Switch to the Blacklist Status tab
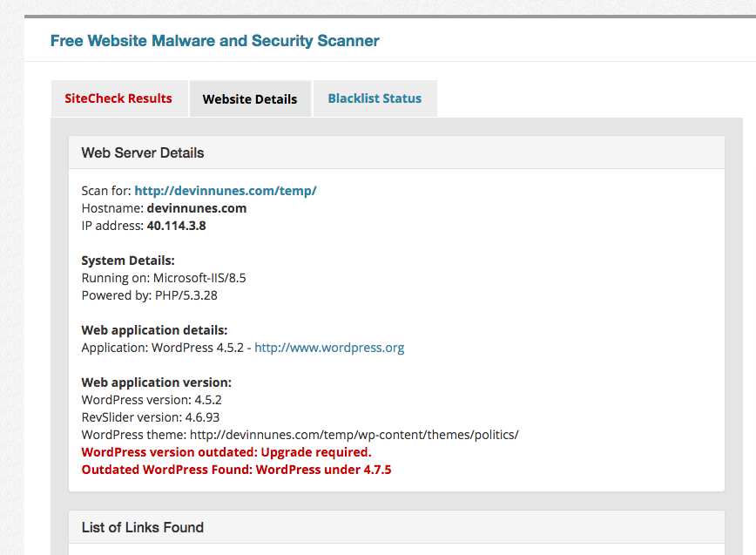 click(375, 98)
